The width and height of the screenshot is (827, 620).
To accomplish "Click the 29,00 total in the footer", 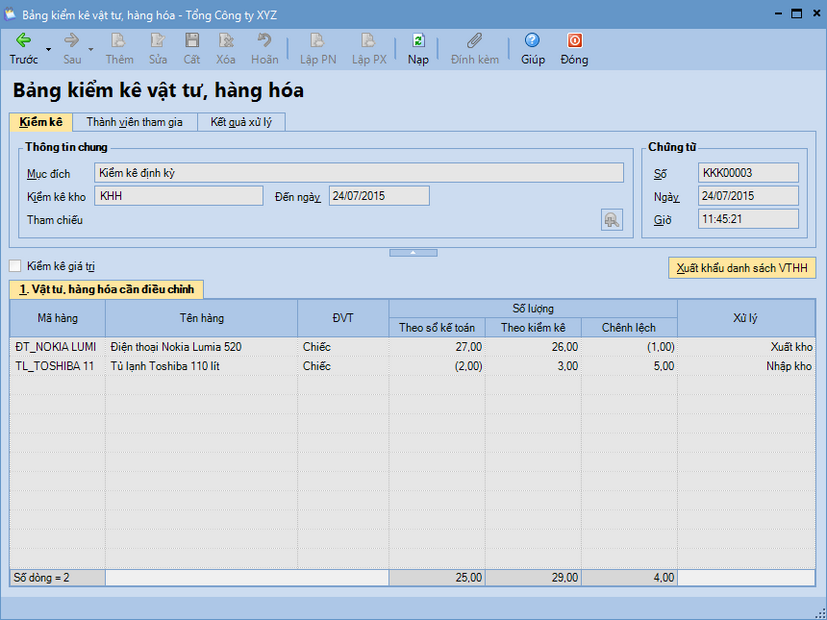I will [x=533, y=577].
